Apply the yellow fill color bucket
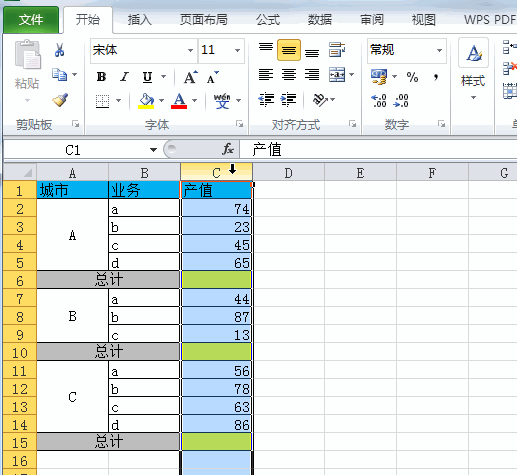The height and width of the screenshot is (475, 517). click(x=146, y=100)
